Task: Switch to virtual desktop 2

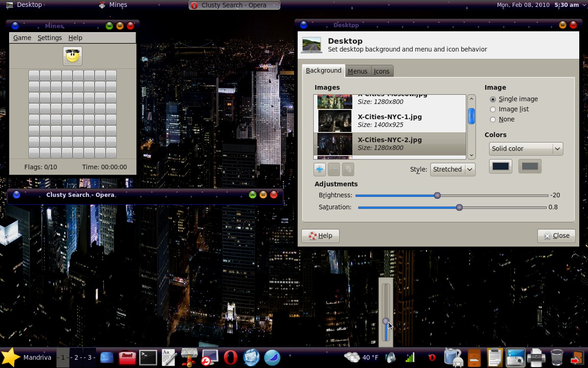Action: 76,358
